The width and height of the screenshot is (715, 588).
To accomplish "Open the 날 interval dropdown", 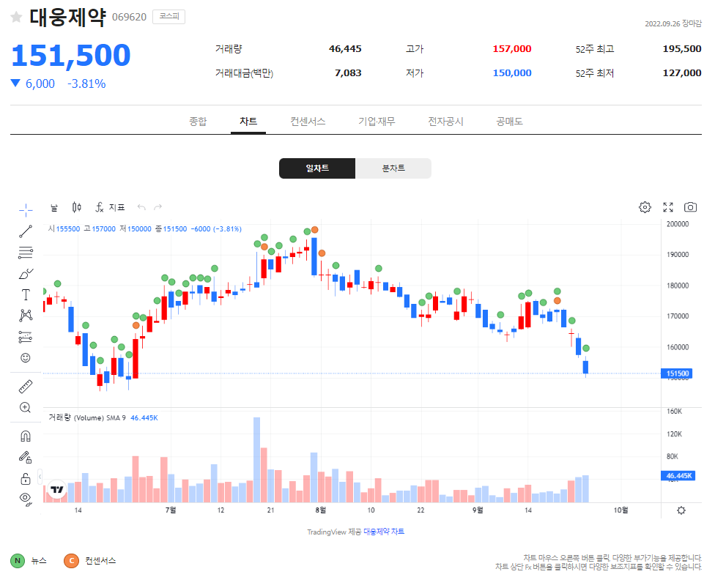I will pos(54,208).
